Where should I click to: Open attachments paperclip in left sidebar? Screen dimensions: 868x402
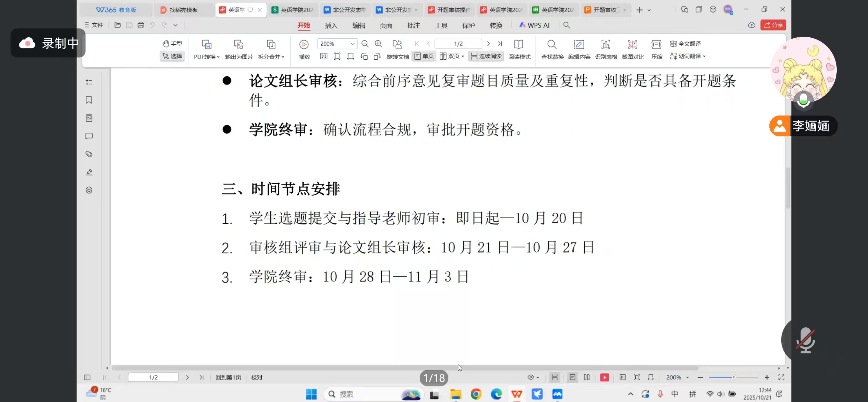tap(89, 154)
